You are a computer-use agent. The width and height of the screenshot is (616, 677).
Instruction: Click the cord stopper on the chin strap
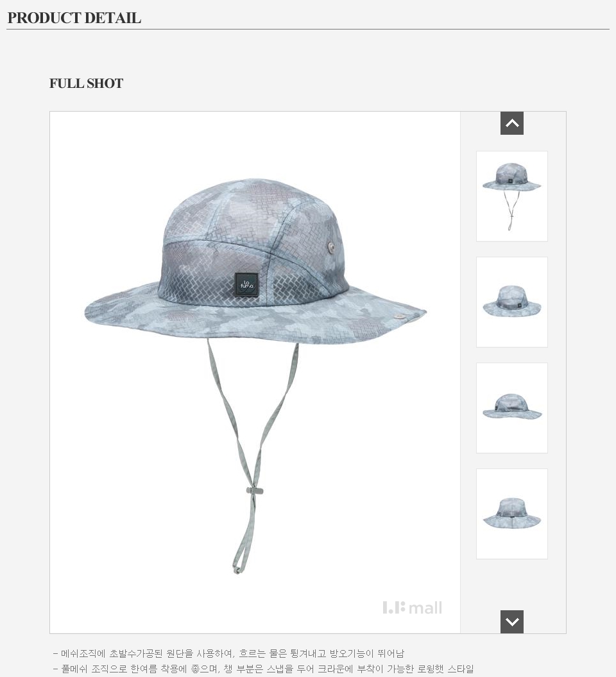[255, 490]
